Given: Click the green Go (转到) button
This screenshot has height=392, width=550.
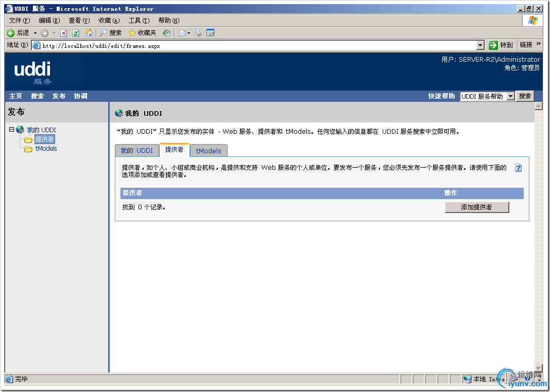Looking at the screenshot, I should point(501,45).
